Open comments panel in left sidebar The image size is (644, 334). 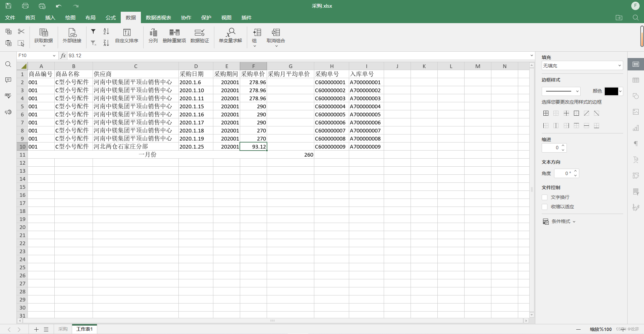8,80
